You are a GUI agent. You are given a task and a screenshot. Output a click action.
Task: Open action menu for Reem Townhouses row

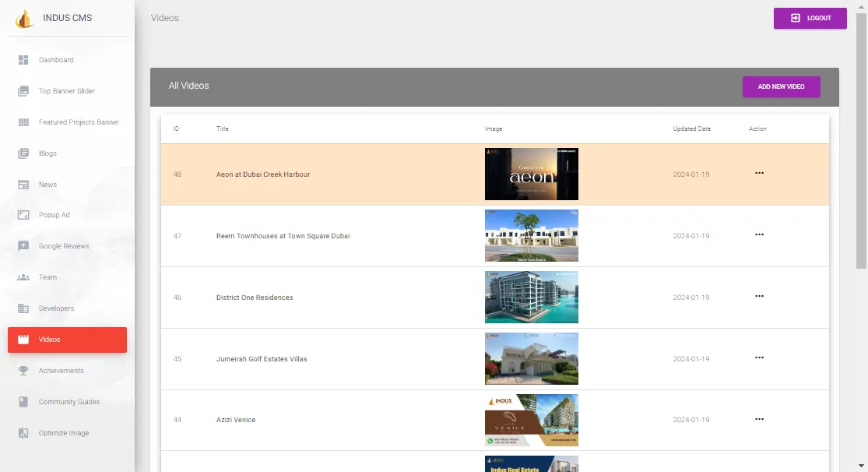coord(760,234)
